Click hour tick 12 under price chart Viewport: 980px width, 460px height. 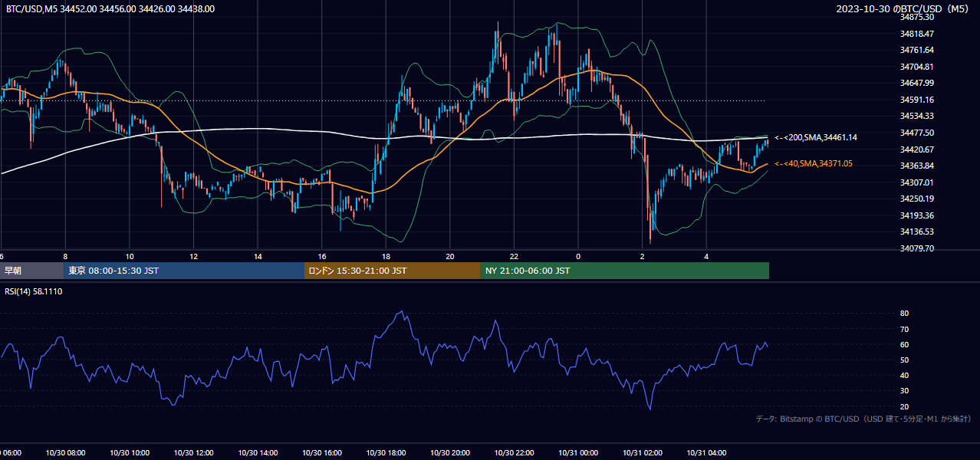194,256
